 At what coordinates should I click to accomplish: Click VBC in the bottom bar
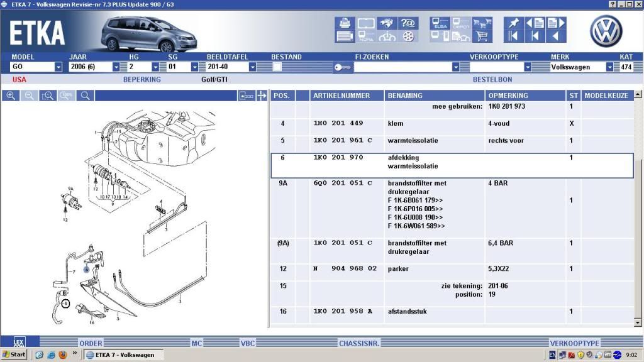click(x=248, y=343)
